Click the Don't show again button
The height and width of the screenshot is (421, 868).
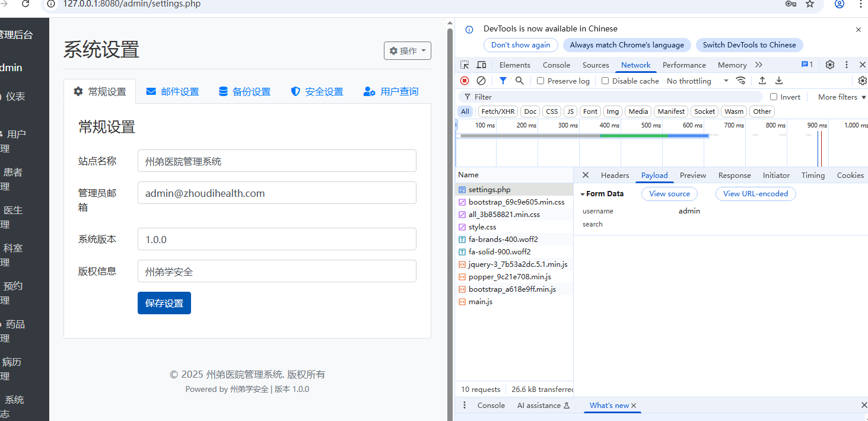tap(520, 45)
